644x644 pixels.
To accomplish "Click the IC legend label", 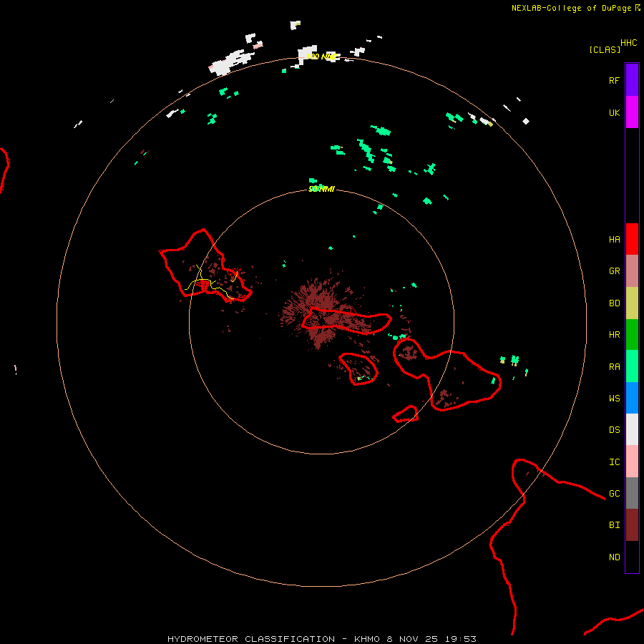I will (615, 462).
